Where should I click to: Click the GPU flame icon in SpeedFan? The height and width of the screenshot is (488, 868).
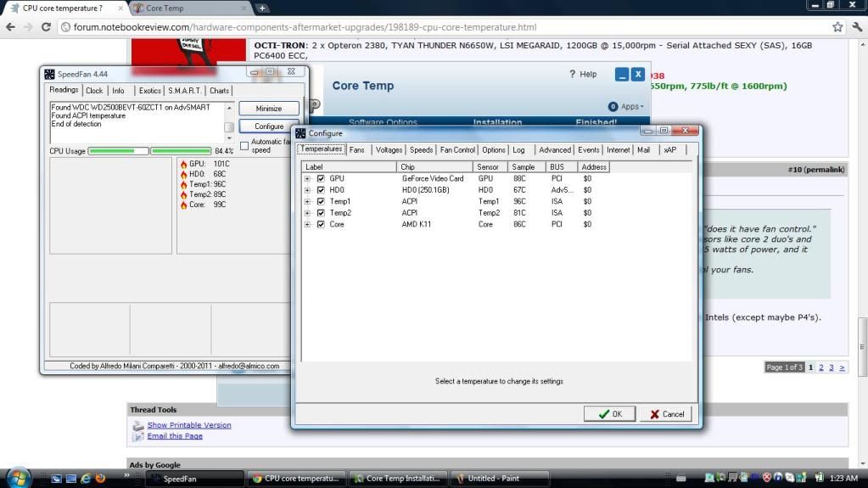(184, 164)
